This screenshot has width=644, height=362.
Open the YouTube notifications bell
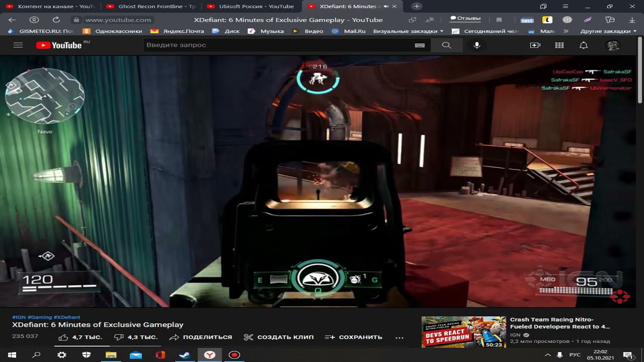tap(584, 45)
